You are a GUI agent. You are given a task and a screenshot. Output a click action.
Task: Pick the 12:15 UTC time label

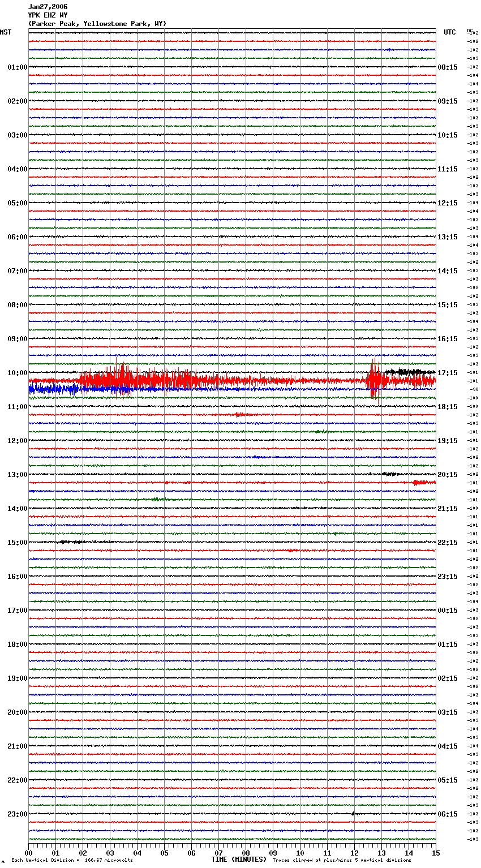[448, 203]
